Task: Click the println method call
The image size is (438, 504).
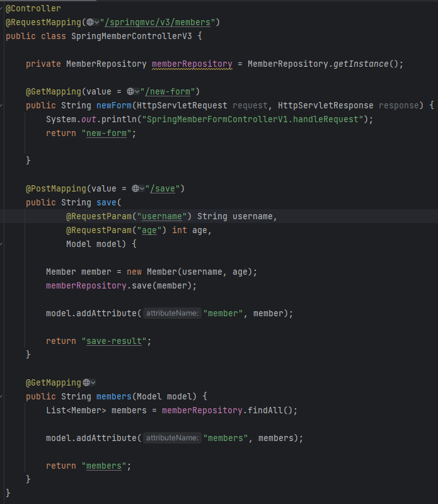Action: (119, 119)
